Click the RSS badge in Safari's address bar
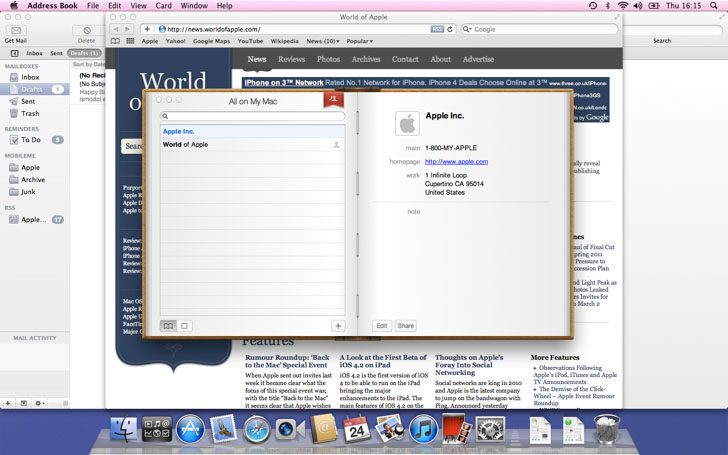The image size is (728, 455). (x=437, y=29)
